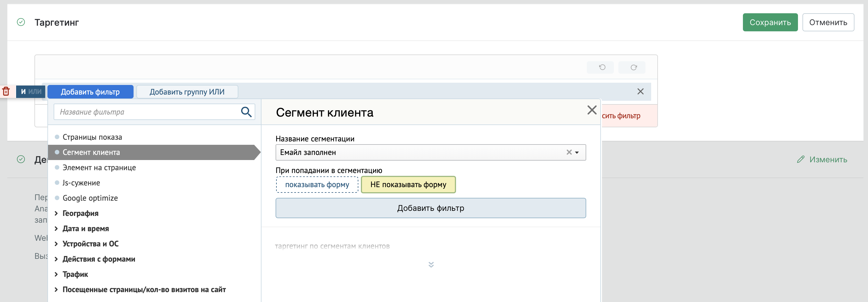Viewport: 868px width, 302px height.
Task: Click the blue Добавить фильтр button
Action: [x=90, y=91]
